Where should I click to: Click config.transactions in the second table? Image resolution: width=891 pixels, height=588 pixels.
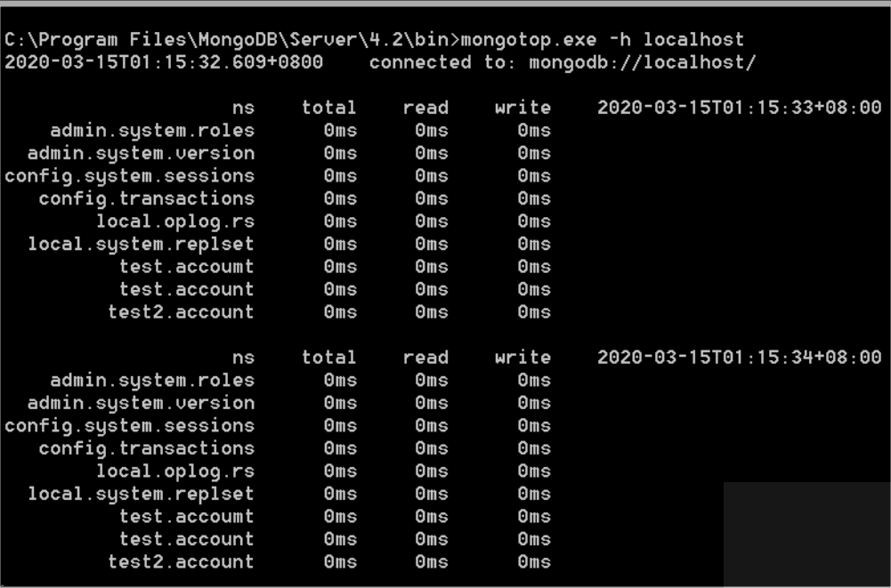pos(146,448)
